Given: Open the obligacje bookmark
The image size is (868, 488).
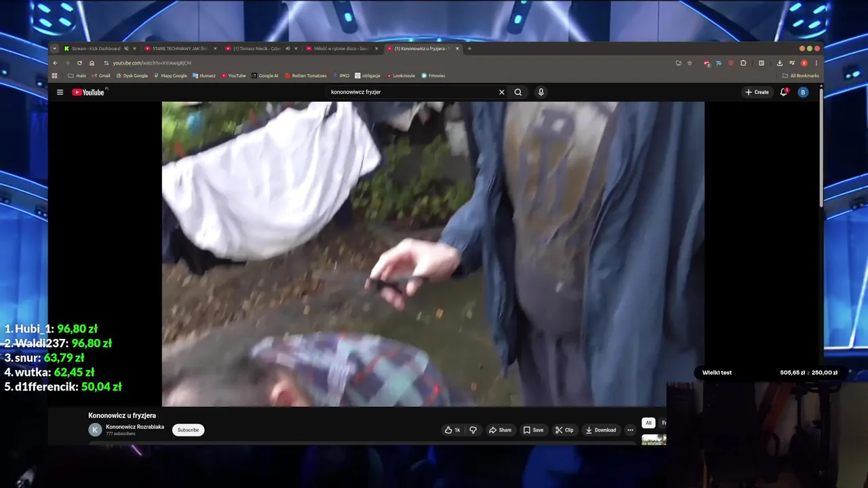Looking at the screenshot, I should click(368, 76).
